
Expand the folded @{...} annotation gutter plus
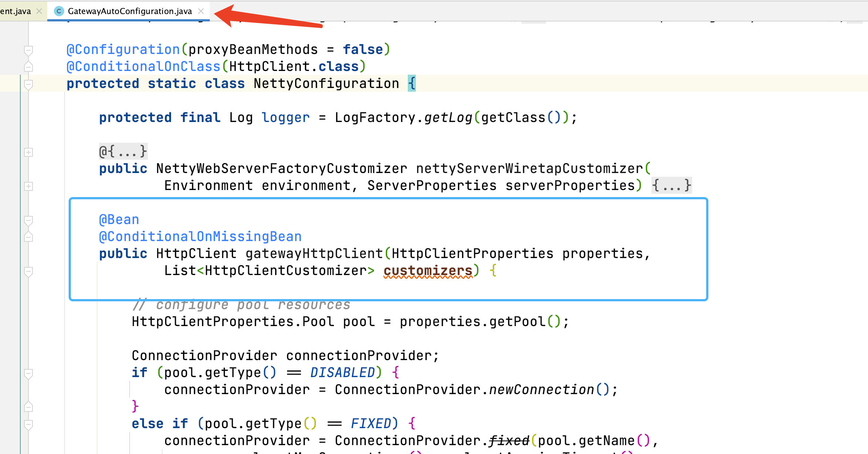(x=28, y=152)
